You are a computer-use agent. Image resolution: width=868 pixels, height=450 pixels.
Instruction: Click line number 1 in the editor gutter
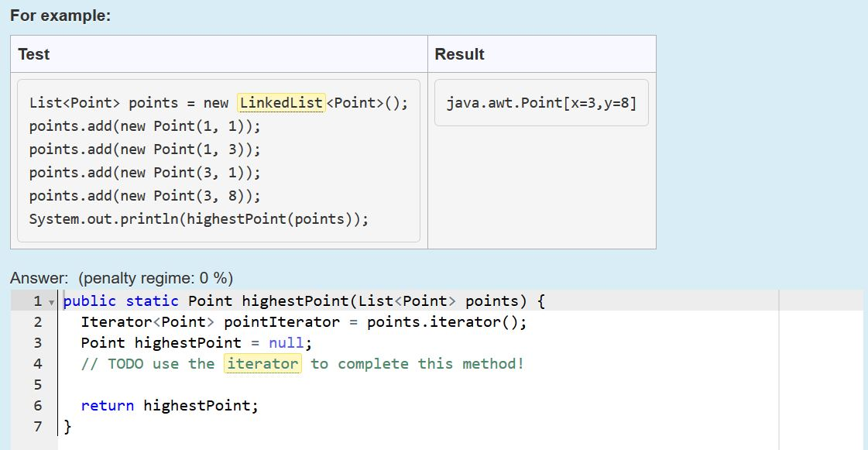point(36,301)
